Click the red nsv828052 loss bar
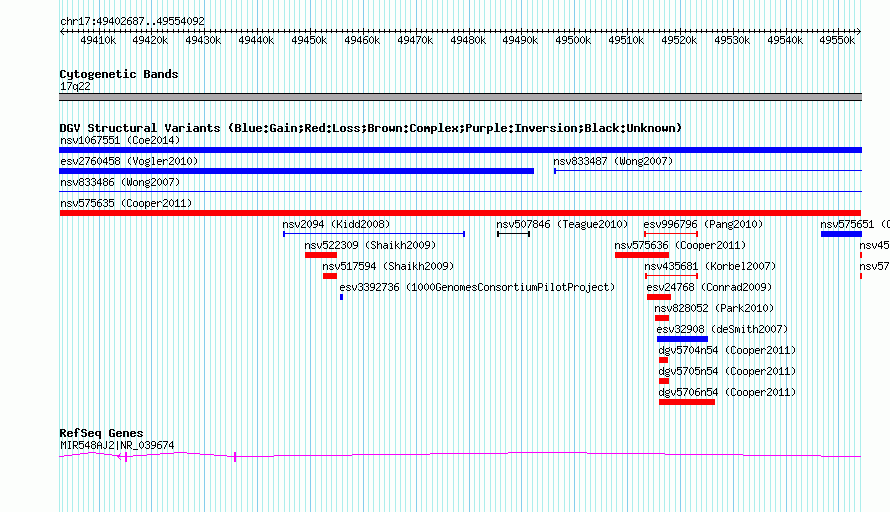 [x=662, y=318]
